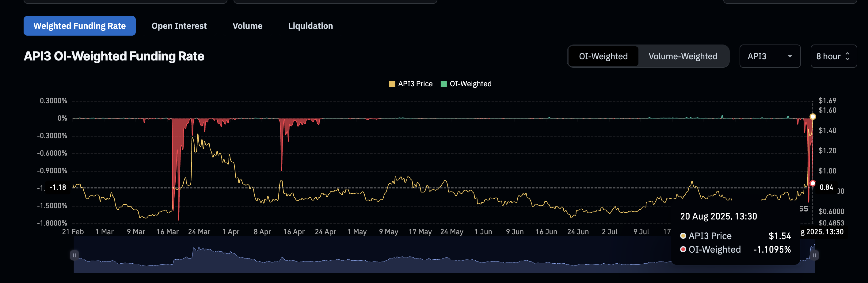868x283 pixels.
Task: Switch to the Liquidation tab
Action: click(310, 26)
